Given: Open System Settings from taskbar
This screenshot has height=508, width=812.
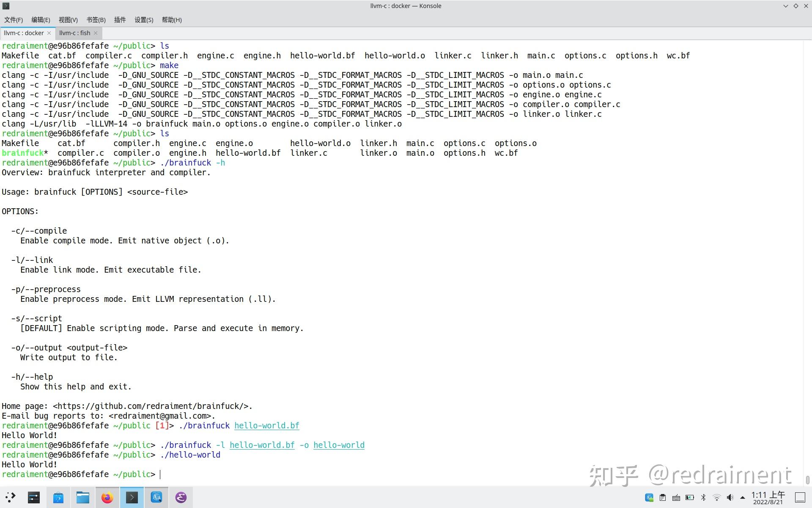Looking at the screenshot, I should click(34, 497).
